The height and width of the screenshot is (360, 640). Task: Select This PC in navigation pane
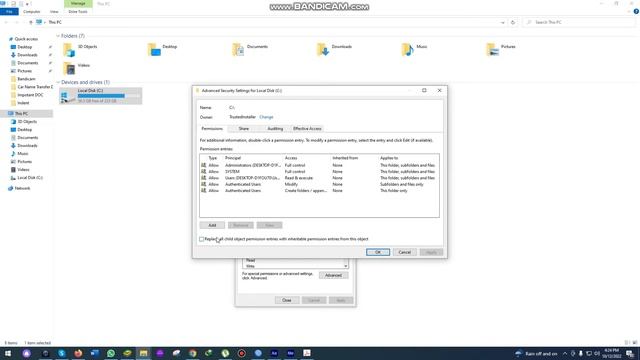coord(22,113)
